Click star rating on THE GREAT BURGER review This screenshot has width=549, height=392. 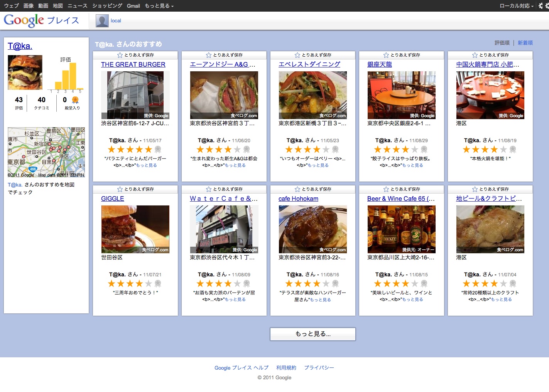point(130,150)
